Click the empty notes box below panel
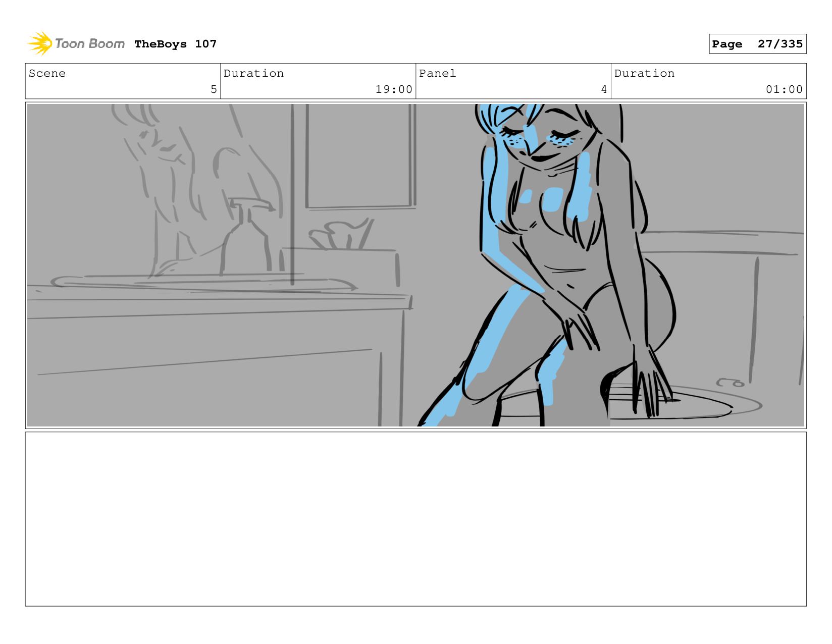832x644 pixels. [415, 519]
